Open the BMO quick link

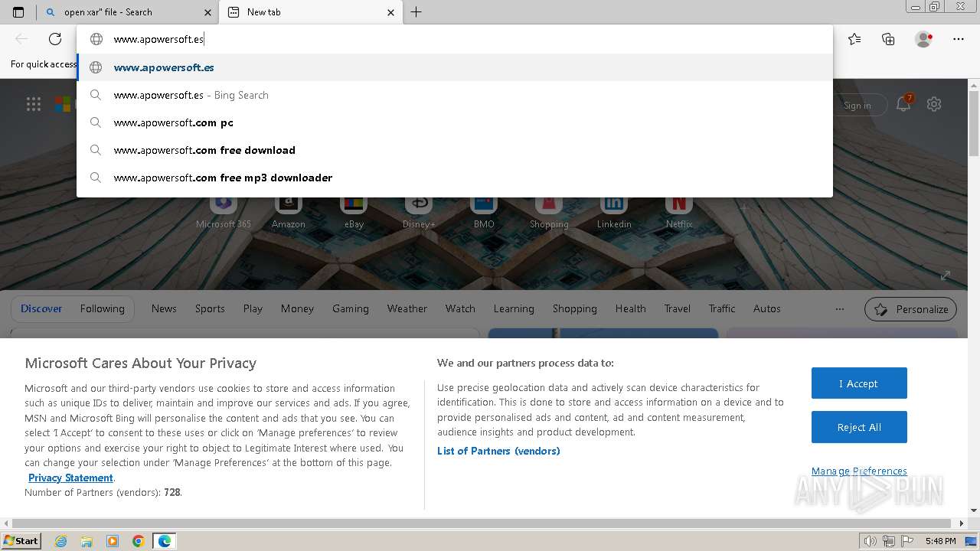[x=484, y=212]
